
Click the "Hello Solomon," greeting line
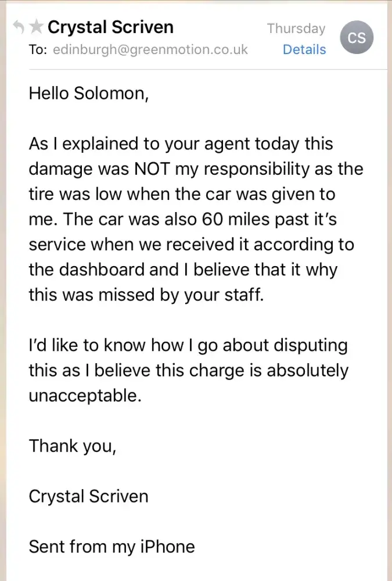coord(89,94)
